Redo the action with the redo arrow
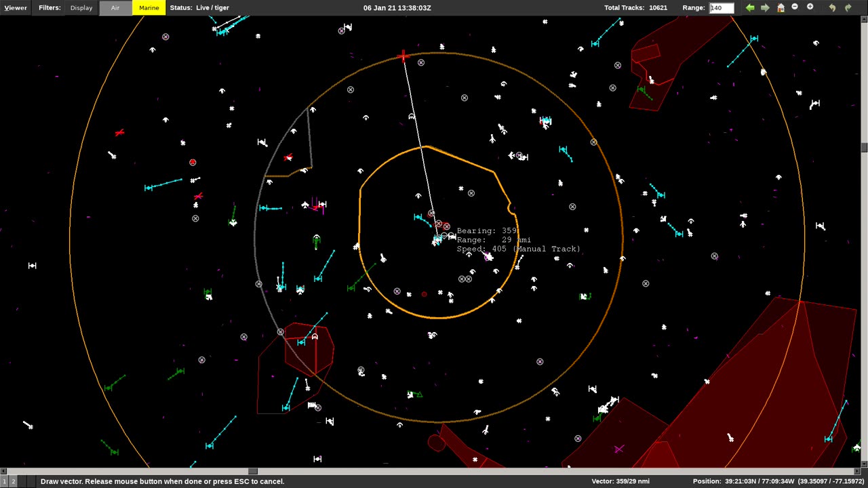The width and height of the screenshot is (868, 488). [x=848, y=7]
